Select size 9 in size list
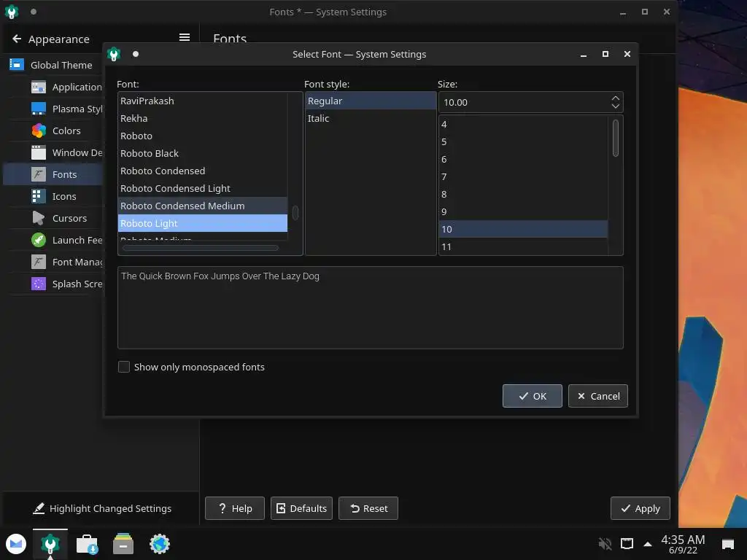Viewport: 747px width, 560px height. click(x=523, y=211)
